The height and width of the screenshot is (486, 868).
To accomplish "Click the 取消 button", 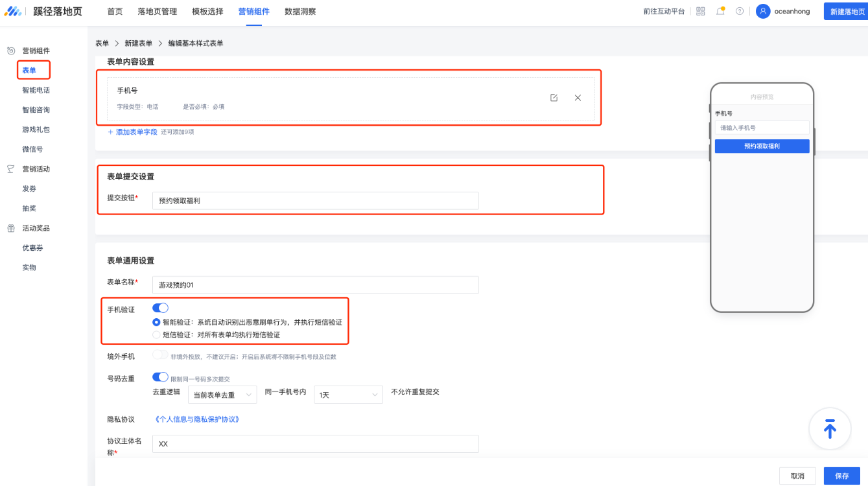I will click(797, 476).
